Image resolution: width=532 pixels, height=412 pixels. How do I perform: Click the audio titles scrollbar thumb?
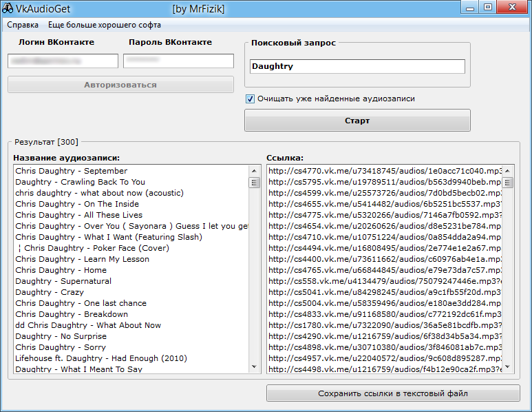click(x=254, y=183)
